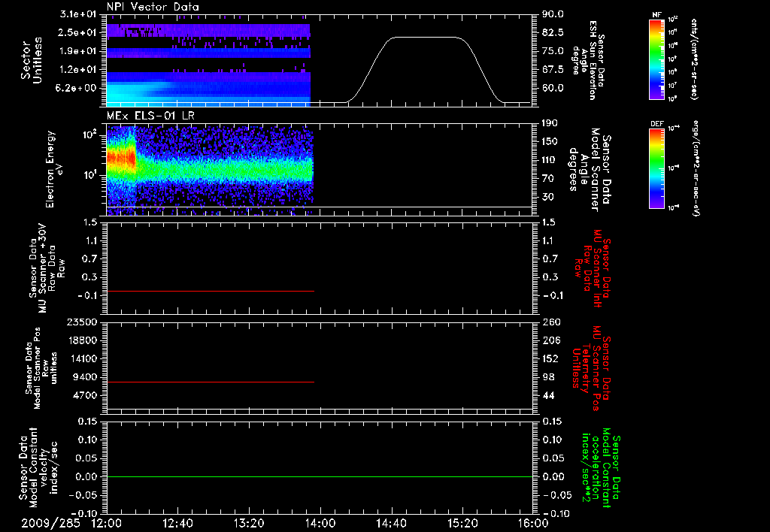Click the "4700" scanner position tick label
770x532 pixels.
(x=86, y=395)
